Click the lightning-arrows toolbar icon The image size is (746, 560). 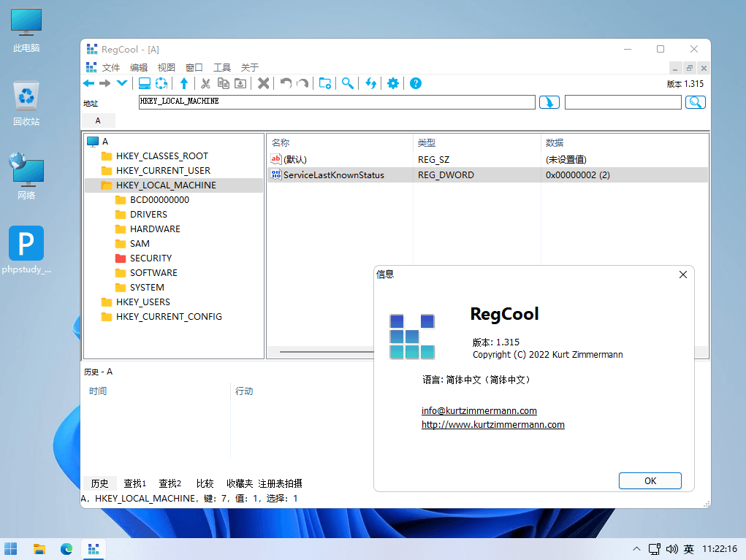pyautogui.click(x=370, y=84)
